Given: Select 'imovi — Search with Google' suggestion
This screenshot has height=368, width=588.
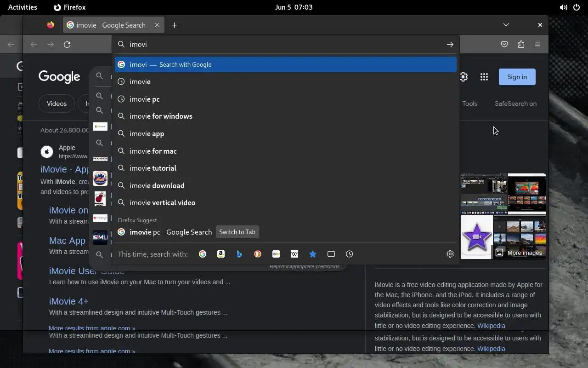Looking at the screenshot, I should [286, 64].
